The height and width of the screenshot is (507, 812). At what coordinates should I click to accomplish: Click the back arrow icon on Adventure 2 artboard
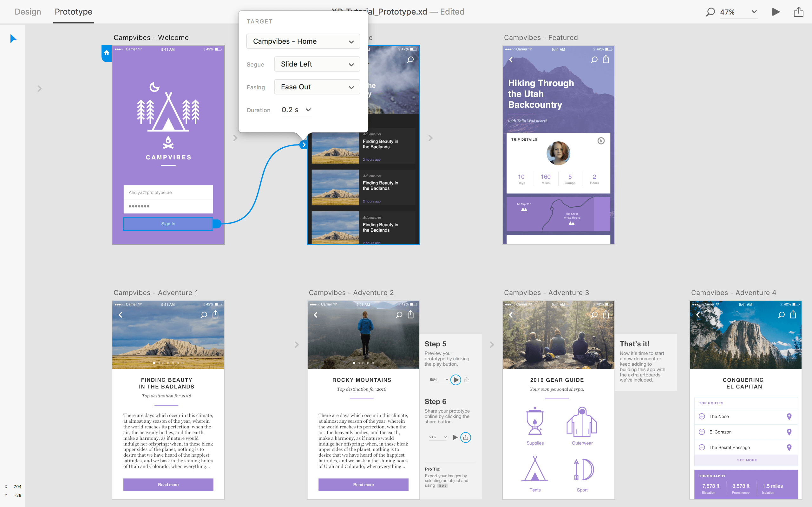coord(316,314)
